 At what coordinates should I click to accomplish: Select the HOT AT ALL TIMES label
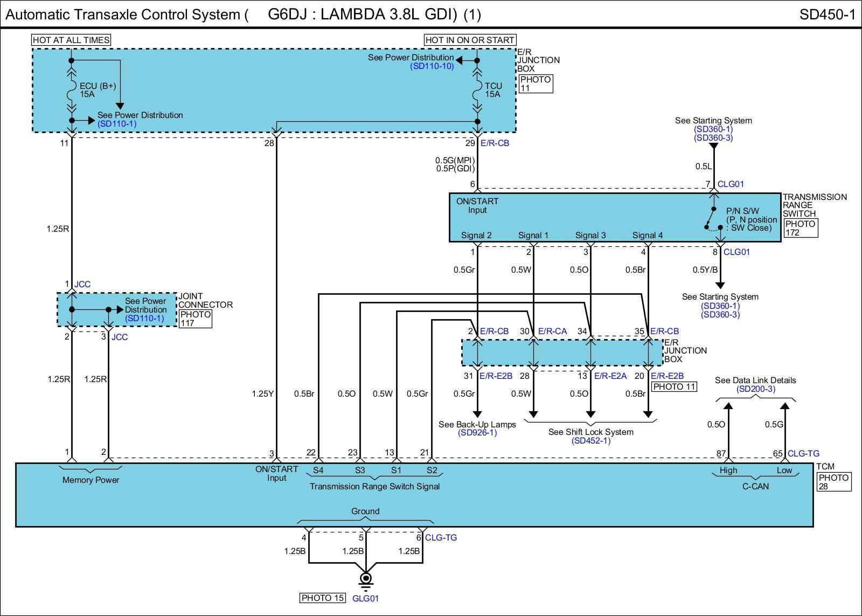coord(71,40)
